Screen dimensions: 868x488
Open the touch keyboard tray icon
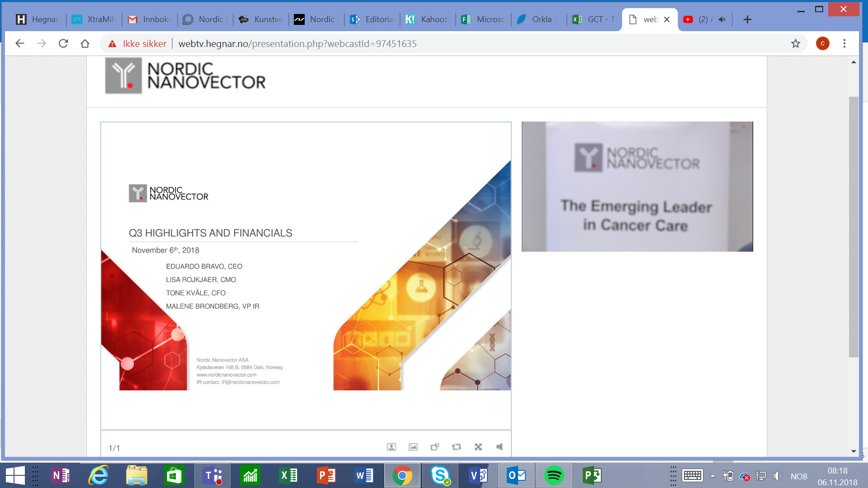click(693, 476)
